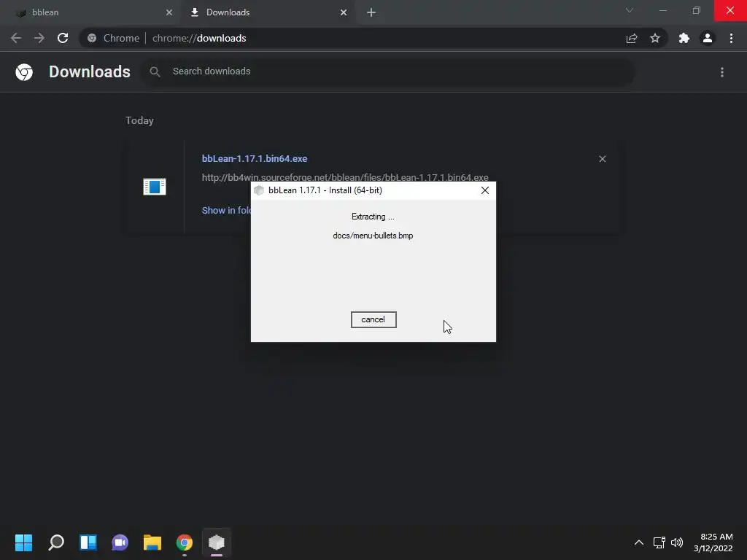Go back in Chrome
The image size is (747, 560).
(16, 38)
